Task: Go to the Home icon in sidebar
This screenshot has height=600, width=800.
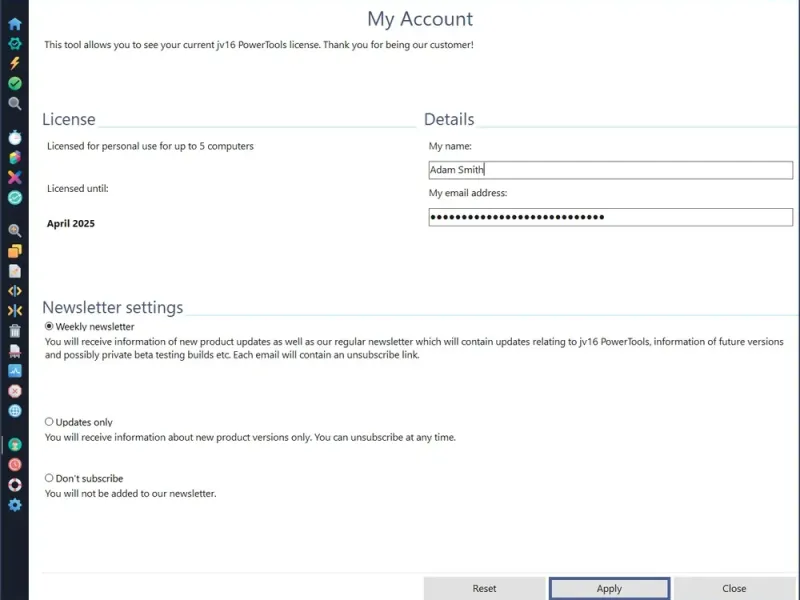Action: [x=15, y=23]
